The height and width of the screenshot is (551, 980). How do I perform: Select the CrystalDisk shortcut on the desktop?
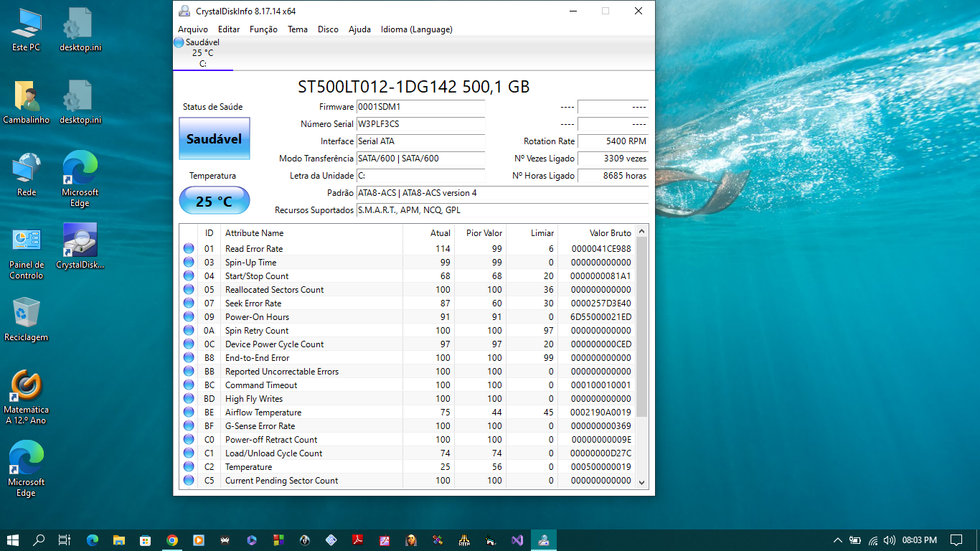tap(80, 246)
